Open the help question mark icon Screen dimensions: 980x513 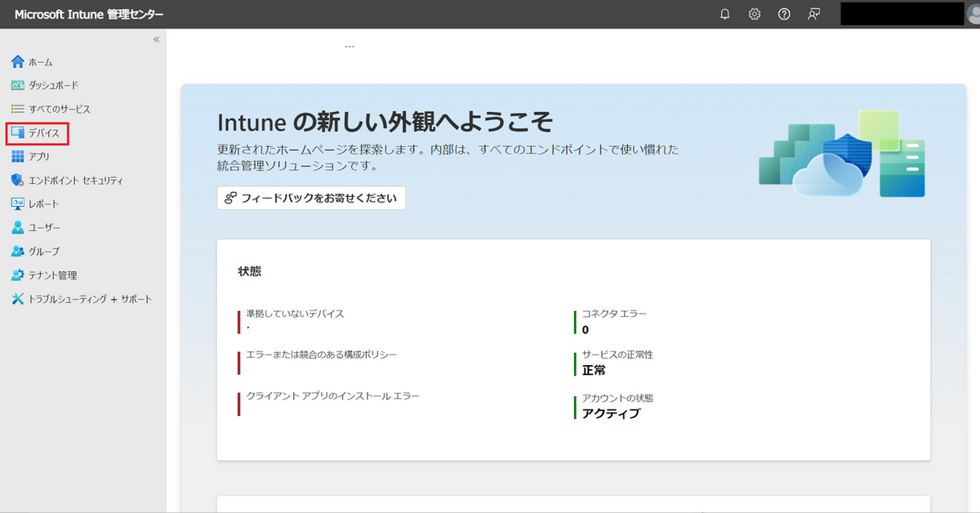click(x=784, y=14)
